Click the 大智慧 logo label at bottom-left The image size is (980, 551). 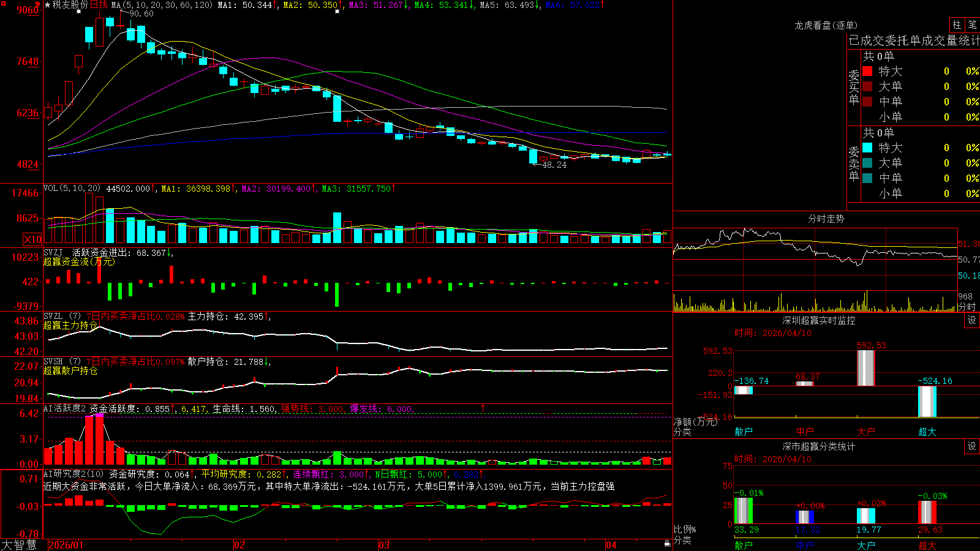pyautogui.click(x=19, y=545)
